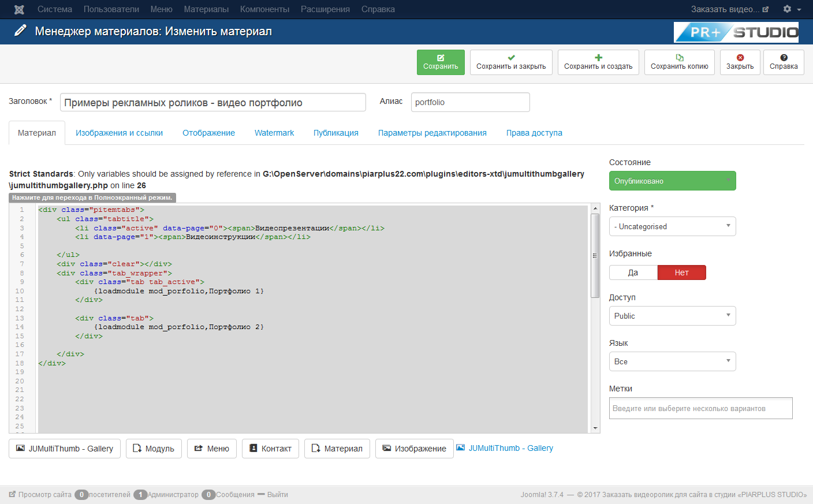Click the JUMultiThumb - Gallery link
The height and width of the screenshot is (504, 813).
(510, 448)
